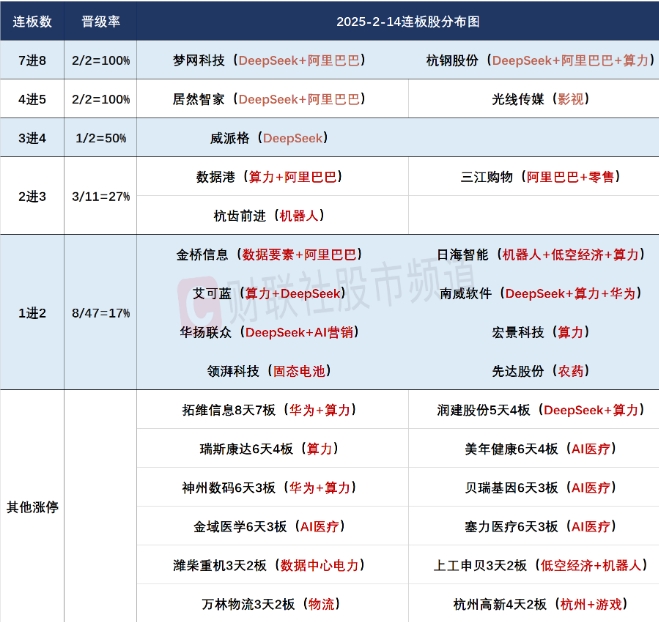This screenshot has width=659, height=622.
Task: Click the 上工申贝3天2板 entry
Action: 540,565
